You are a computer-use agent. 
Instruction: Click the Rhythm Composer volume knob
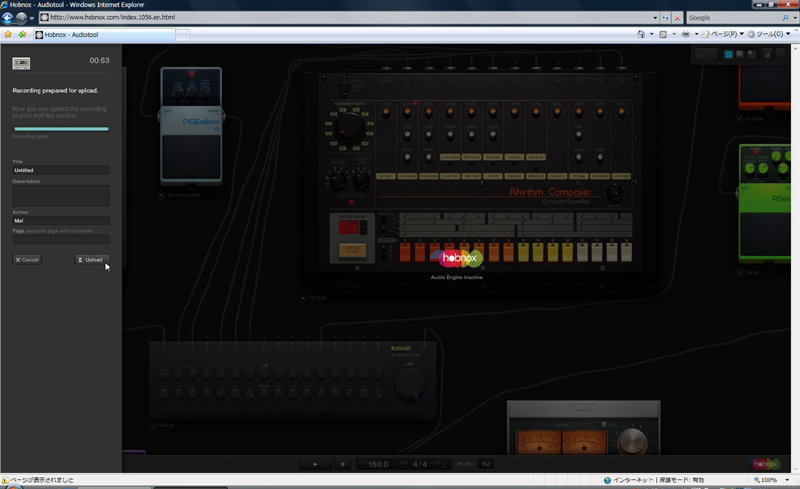[x=614, y=192]
